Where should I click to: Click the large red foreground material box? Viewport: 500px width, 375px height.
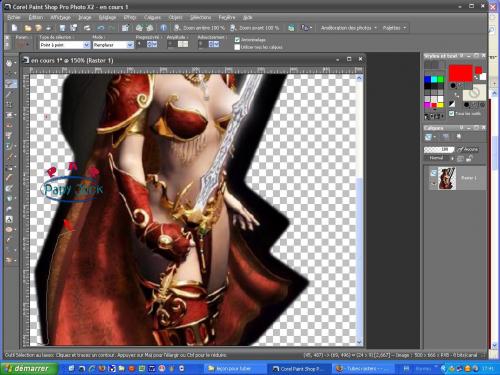[460, 73]
